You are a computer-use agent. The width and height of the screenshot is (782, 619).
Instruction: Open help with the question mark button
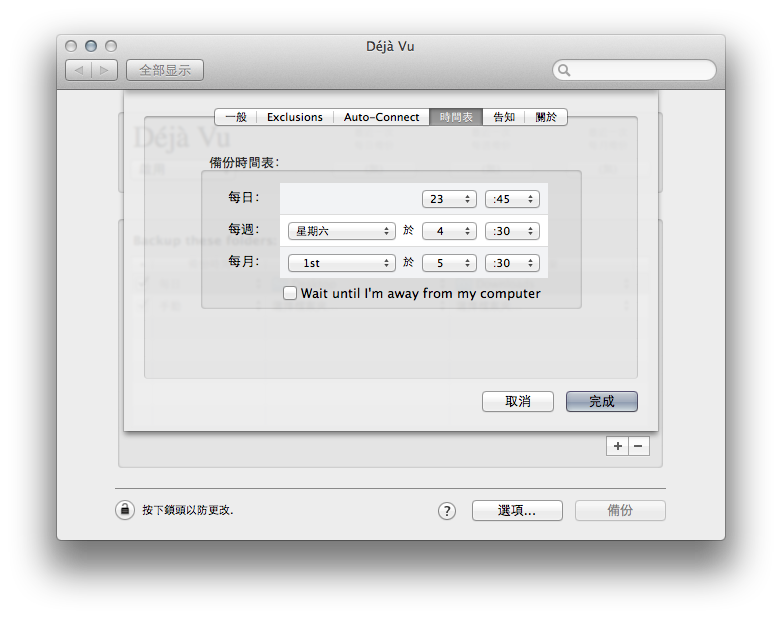click(447, 511)
